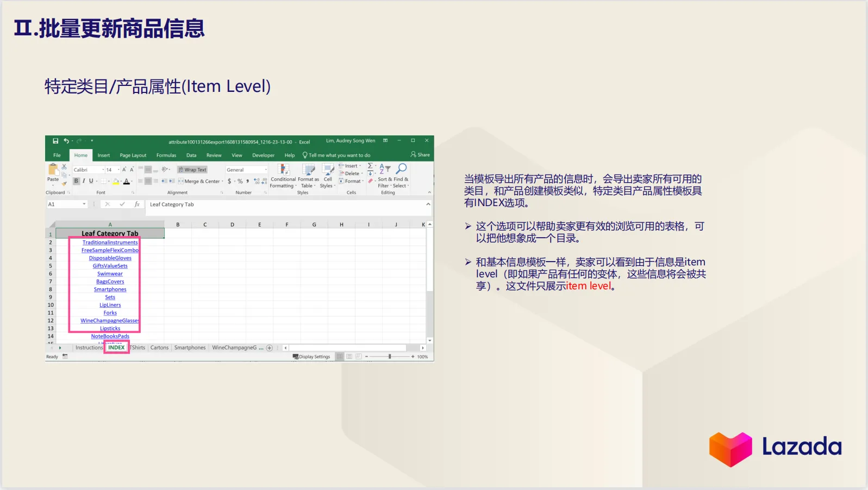
Task: Open the Lipsticks hyperlink in column A
Action: pyautogui.click(x=110, y=328)
